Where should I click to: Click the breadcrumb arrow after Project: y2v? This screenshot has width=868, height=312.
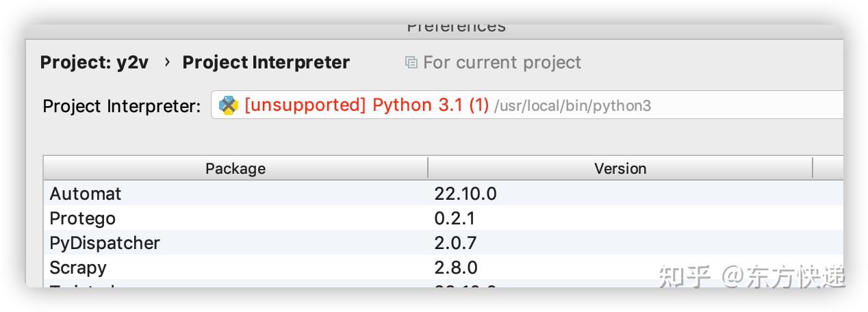tap(167, 62)
